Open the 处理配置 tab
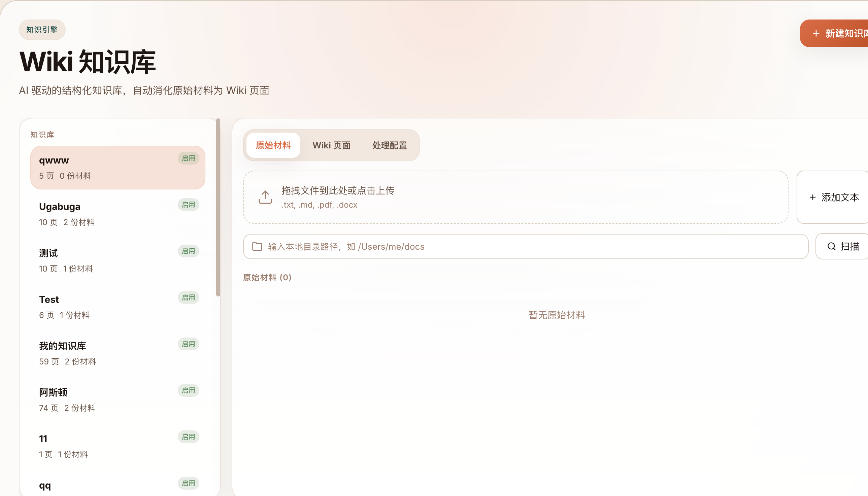 pos(390,145)
